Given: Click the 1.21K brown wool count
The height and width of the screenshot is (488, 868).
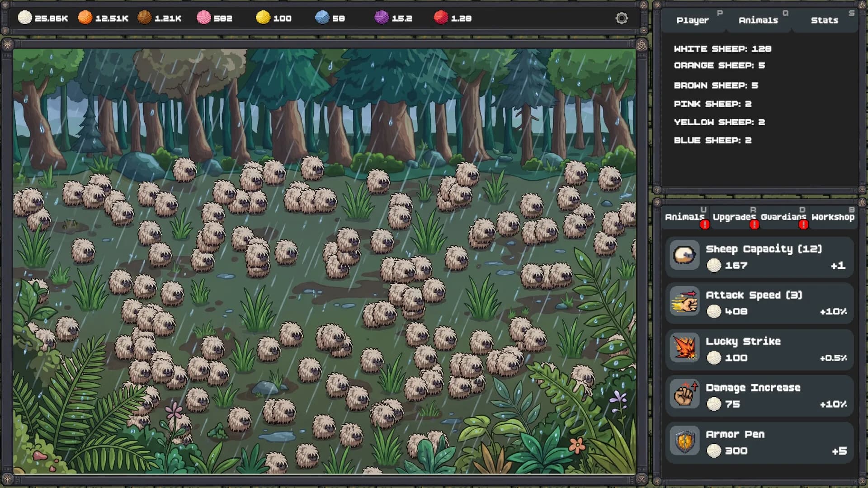Looking at the screenshot, I should pos(168,19).
